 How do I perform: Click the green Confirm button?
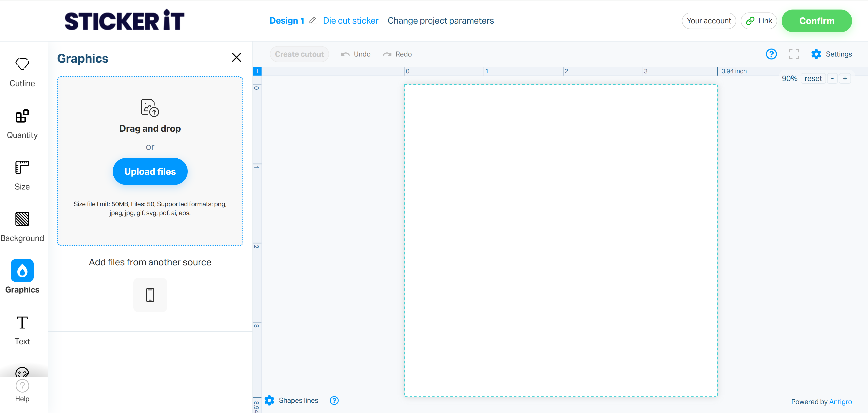816,21
